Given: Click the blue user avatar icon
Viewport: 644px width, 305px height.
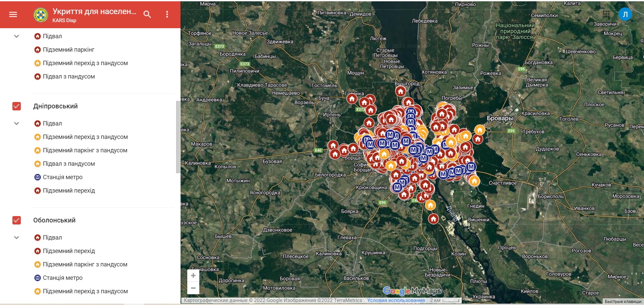Looking at the screenshot, I should [625, 14].
